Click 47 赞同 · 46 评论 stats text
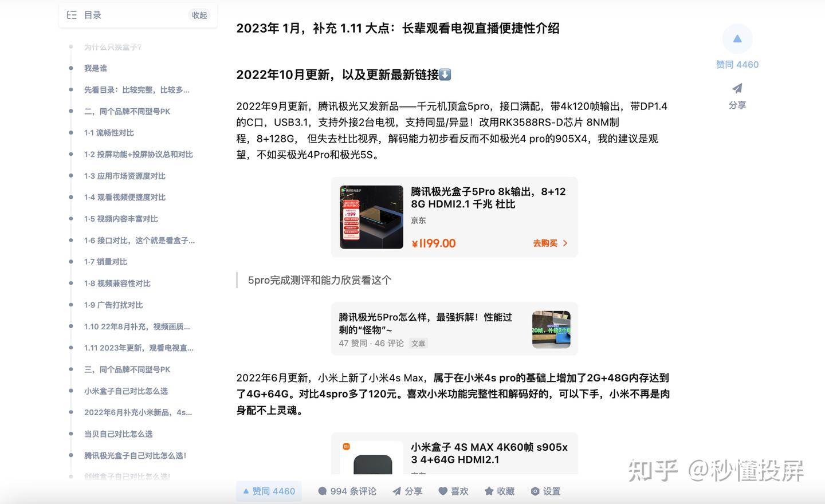The width and height of the screenshot is (825, 504). coord(371,343)
